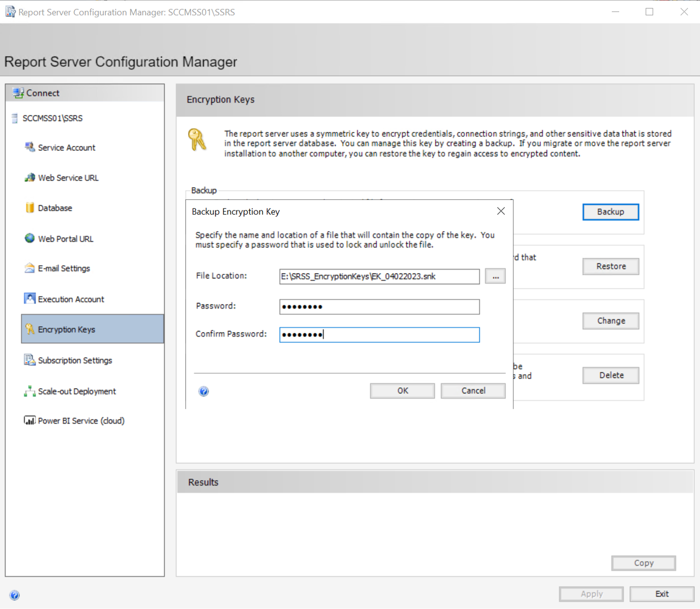Click the Web Service URL icon

pyautogui.click(x=30, y=177)
